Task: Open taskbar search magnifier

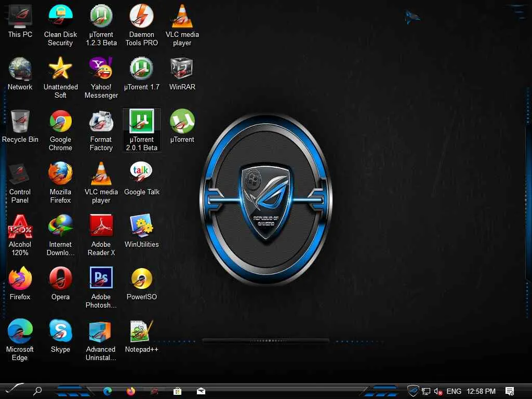Action: (37, 391)
